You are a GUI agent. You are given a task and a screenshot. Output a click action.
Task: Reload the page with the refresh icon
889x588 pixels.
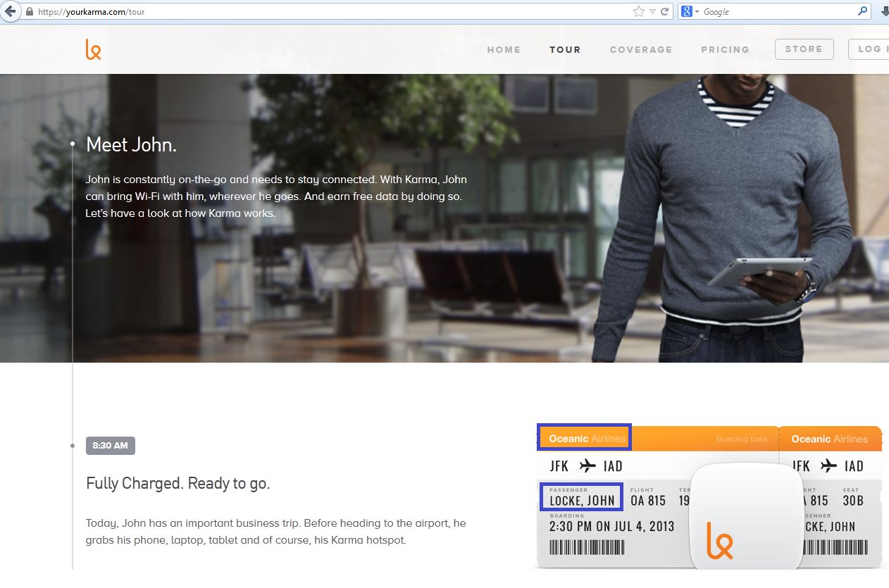pos(664,12)
